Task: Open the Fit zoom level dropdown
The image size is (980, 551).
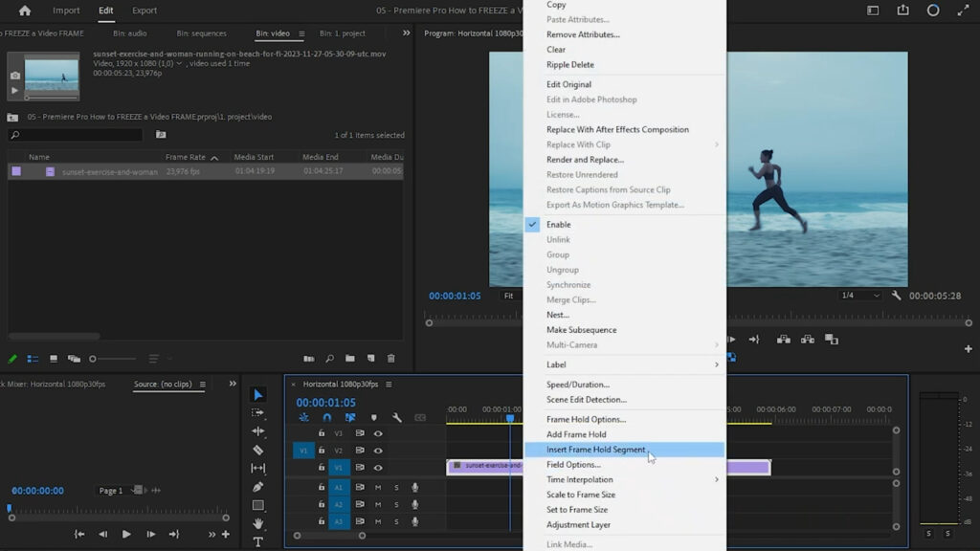Action: click(x=513, y=296)
